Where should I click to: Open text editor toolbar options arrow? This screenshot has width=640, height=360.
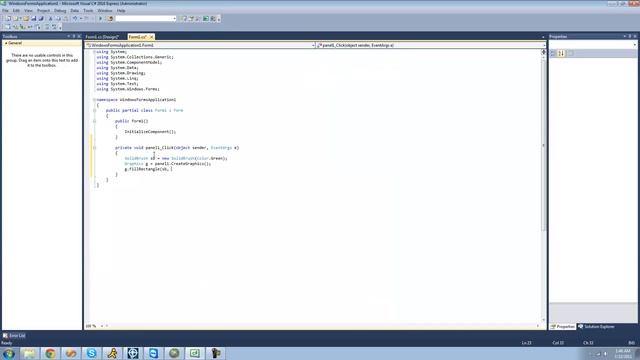(x=60, y=27)
